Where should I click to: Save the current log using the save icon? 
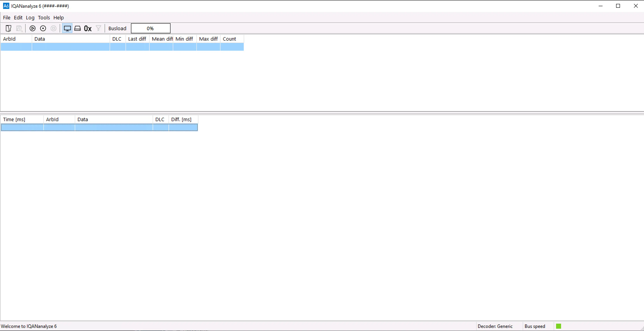coord(20,28)
